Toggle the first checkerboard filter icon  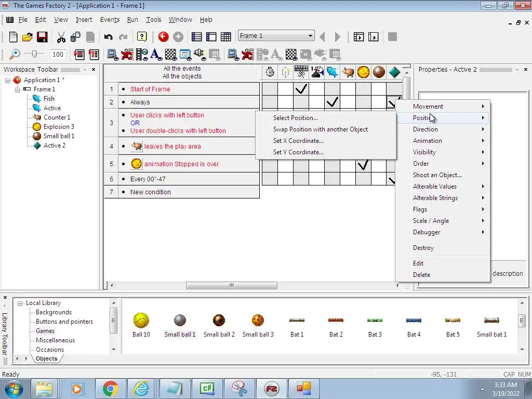(x=170, y=54)
